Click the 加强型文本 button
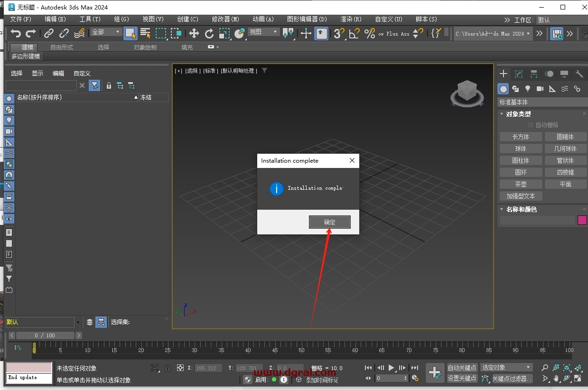 tap(521, 196)
